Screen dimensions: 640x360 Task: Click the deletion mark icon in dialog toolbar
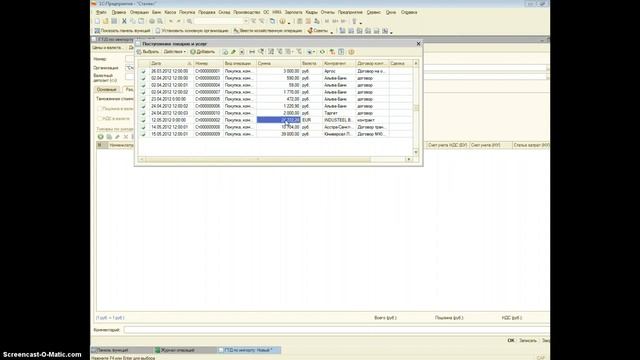click(242, 52)
